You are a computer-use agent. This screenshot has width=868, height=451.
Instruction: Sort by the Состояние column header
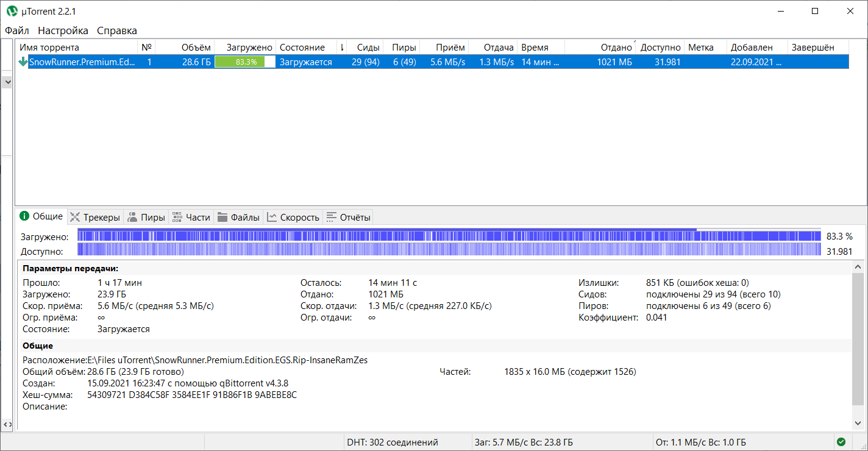[x=307, y=48]
